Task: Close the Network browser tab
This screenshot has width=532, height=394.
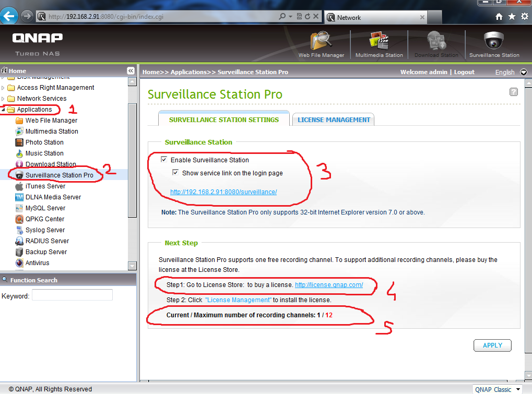Action: pos(422,17)
